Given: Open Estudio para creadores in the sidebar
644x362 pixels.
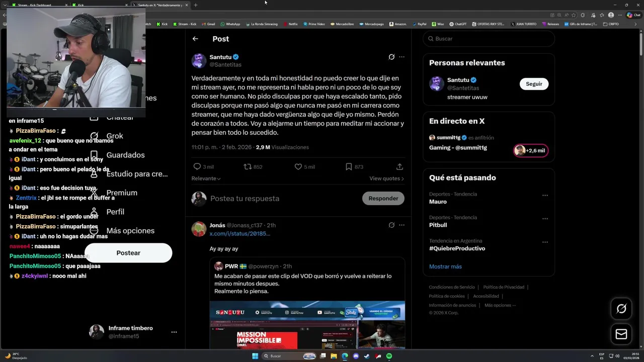Looking at the screenshot, I should click(128, 174).
